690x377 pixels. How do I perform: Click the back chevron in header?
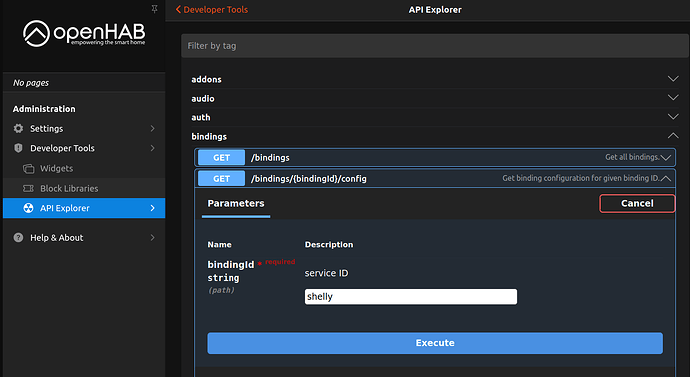tap(178, 10)
